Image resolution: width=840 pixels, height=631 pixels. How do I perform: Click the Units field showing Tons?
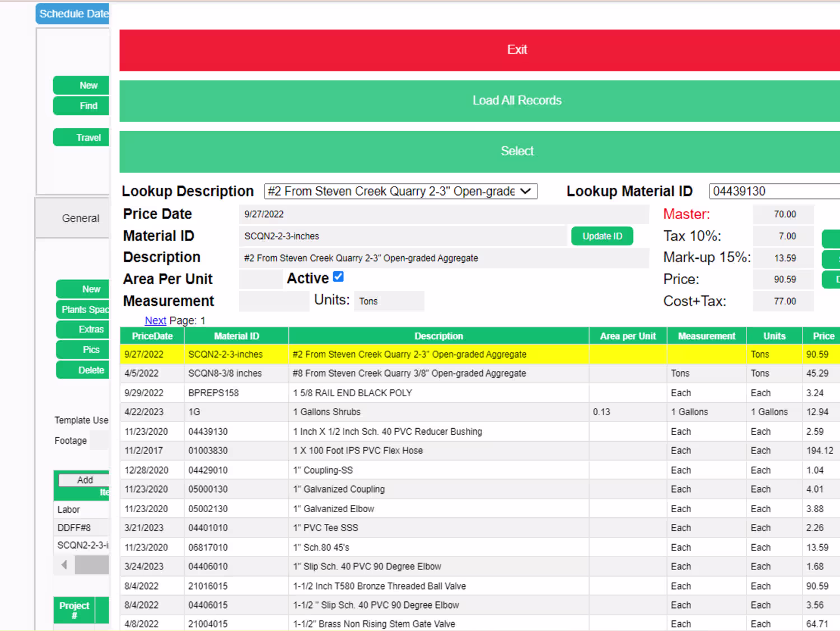click(389, 301)
